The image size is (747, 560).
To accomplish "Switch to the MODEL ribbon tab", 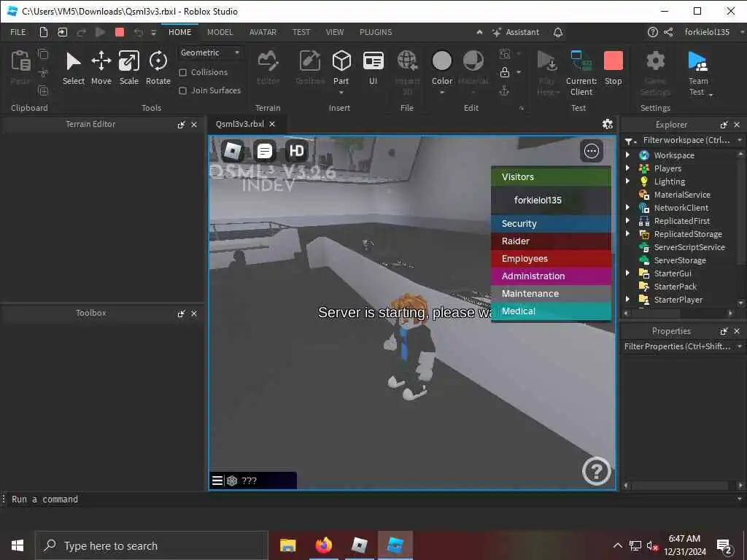I will click(220, 32).
